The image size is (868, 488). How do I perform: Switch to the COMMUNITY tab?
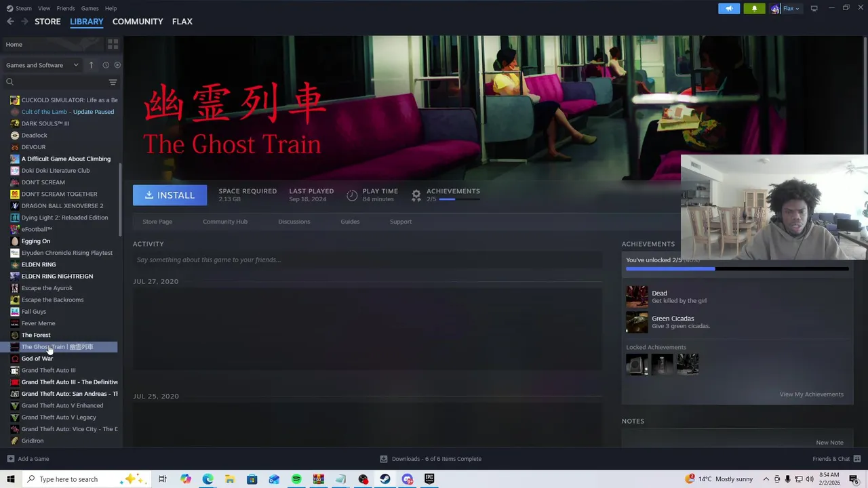pos(138,22)
